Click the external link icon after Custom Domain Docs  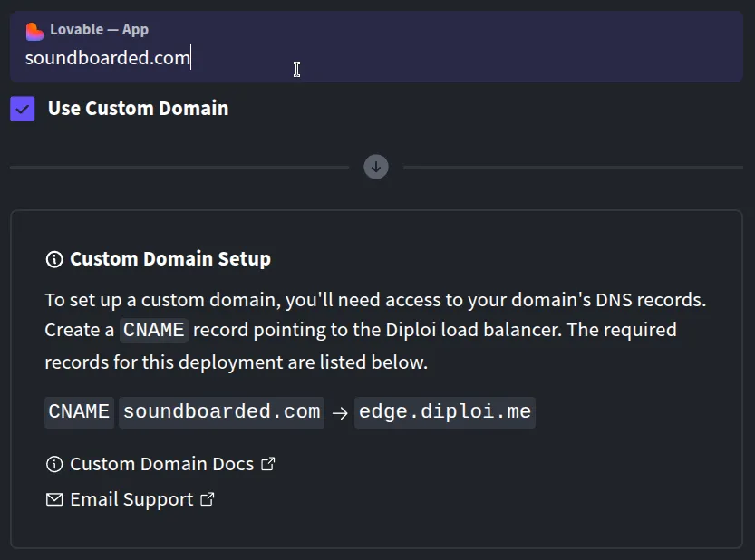(267, 463)
